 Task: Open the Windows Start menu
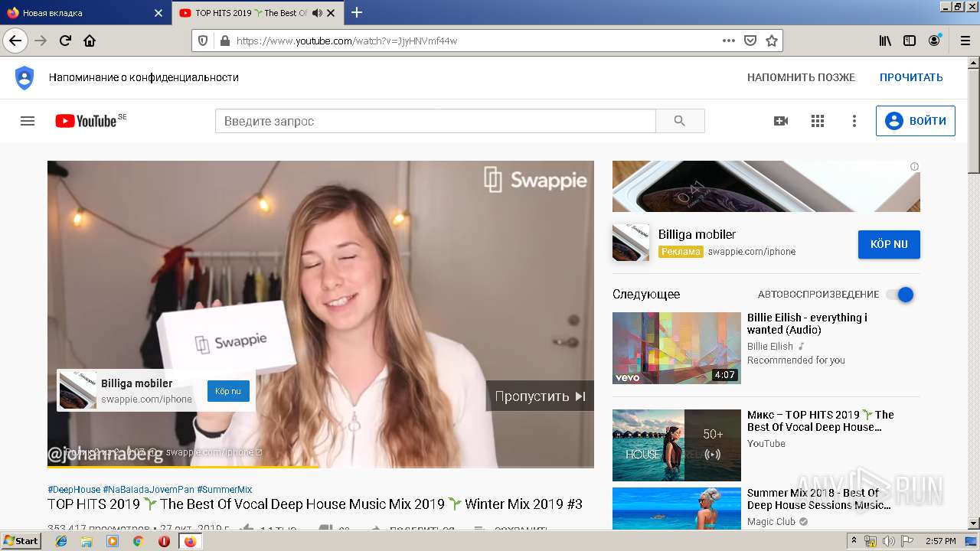pyautogui.click(x=21, y=541)
